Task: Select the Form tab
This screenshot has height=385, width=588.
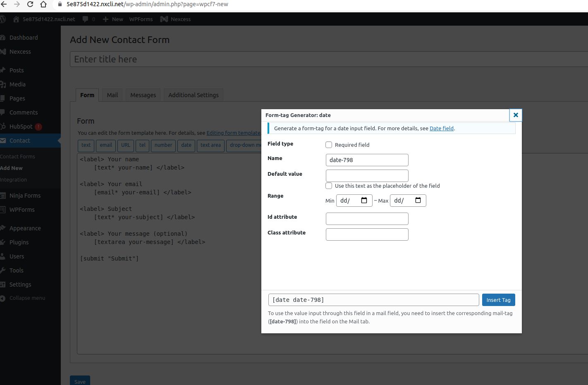Action: click(x=87, y=95)
